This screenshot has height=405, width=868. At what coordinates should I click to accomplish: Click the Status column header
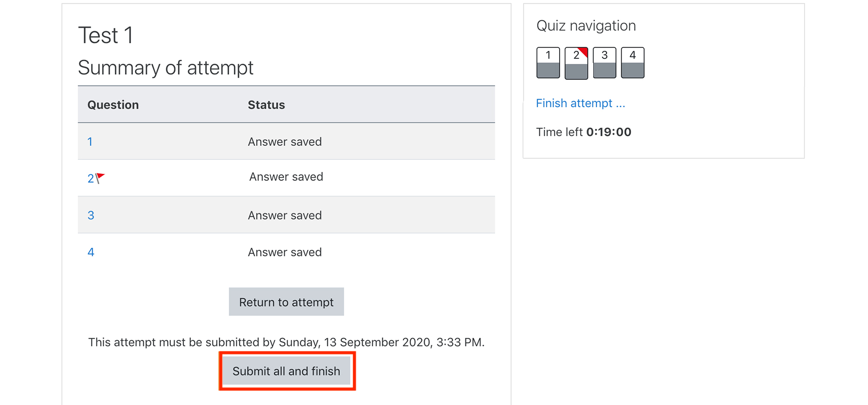tap(266, 104)
